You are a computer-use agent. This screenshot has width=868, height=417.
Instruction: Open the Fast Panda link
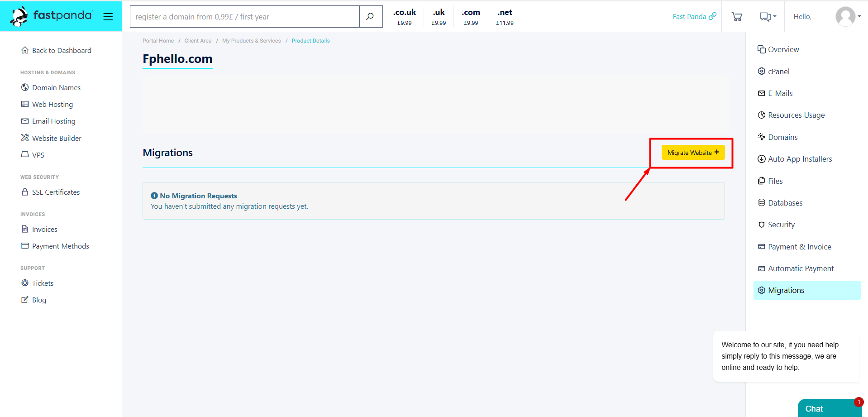coord(694,17)
